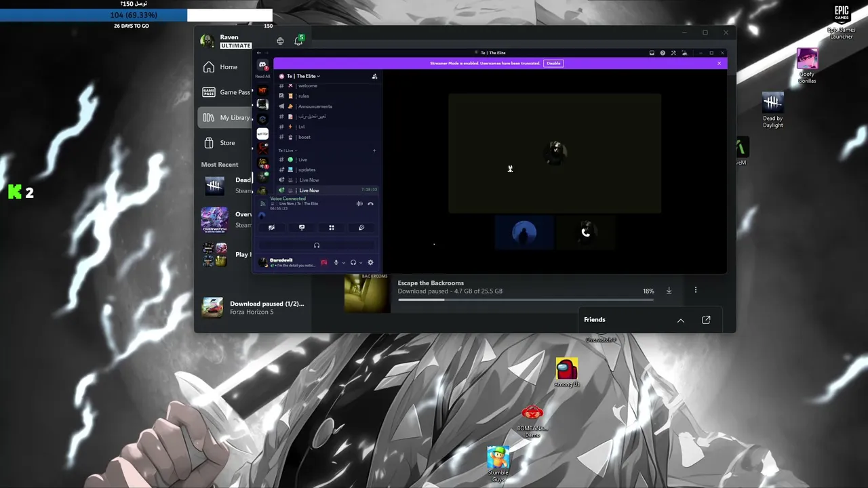The image size is (868, 488).
Task: Collapse the Te | Live channel category
Action: [287, 150]
